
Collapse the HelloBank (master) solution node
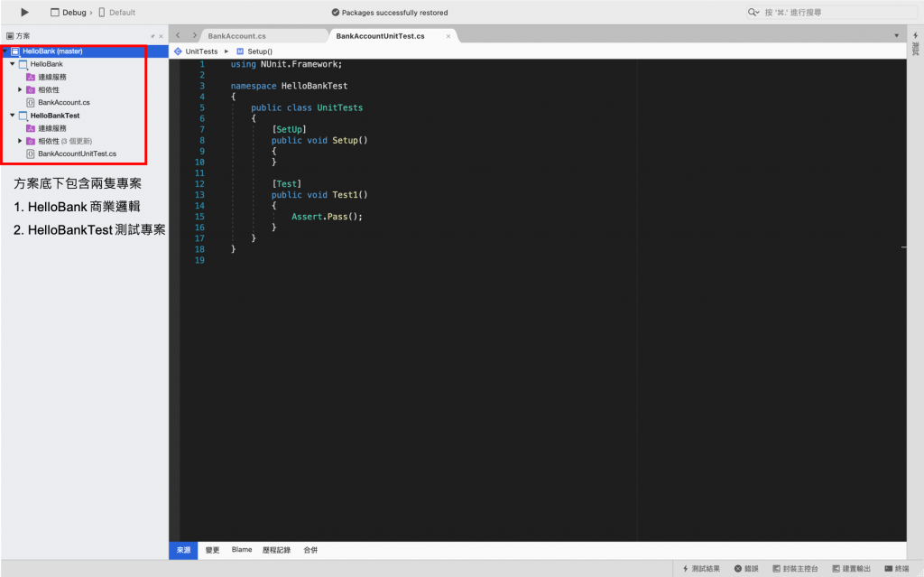point(5,51)
